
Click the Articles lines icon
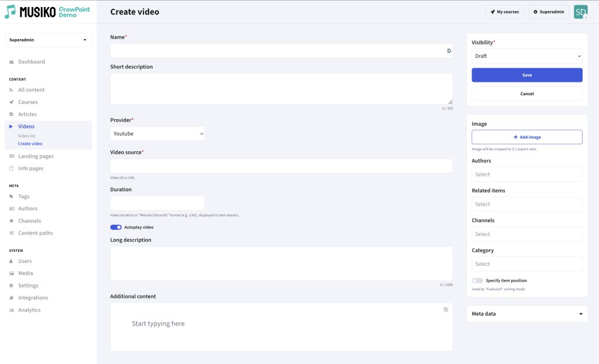12,114
